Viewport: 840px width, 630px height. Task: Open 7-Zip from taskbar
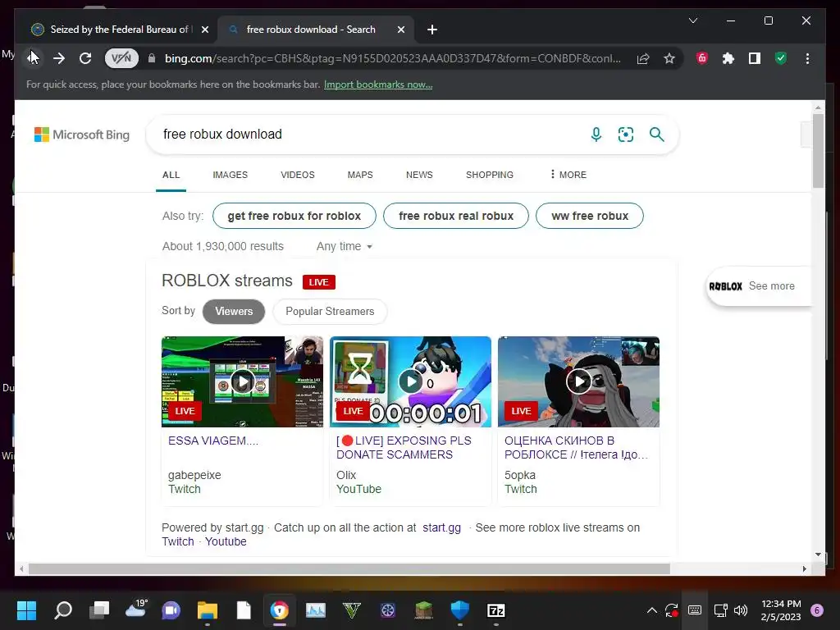(495, 610)
